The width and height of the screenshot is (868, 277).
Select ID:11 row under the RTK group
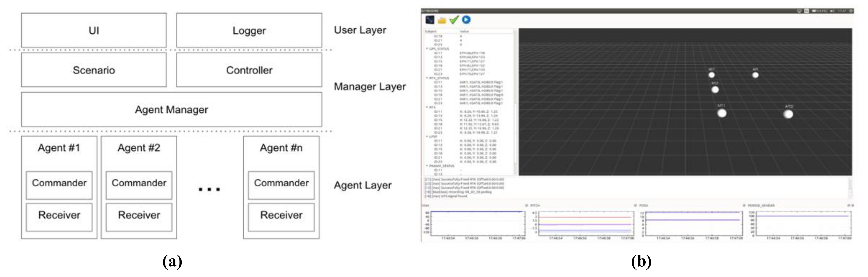point(438,111)
